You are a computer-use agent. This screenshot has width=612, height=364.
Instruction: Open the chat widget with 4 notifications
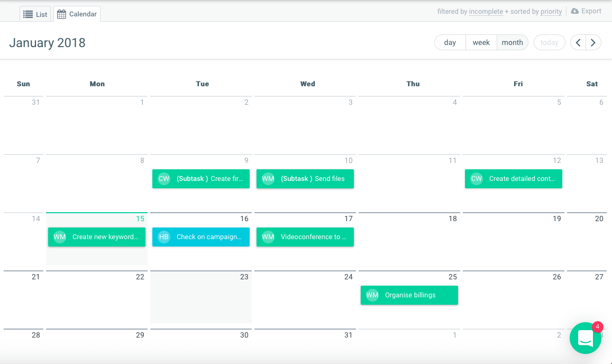pos(585,338)
